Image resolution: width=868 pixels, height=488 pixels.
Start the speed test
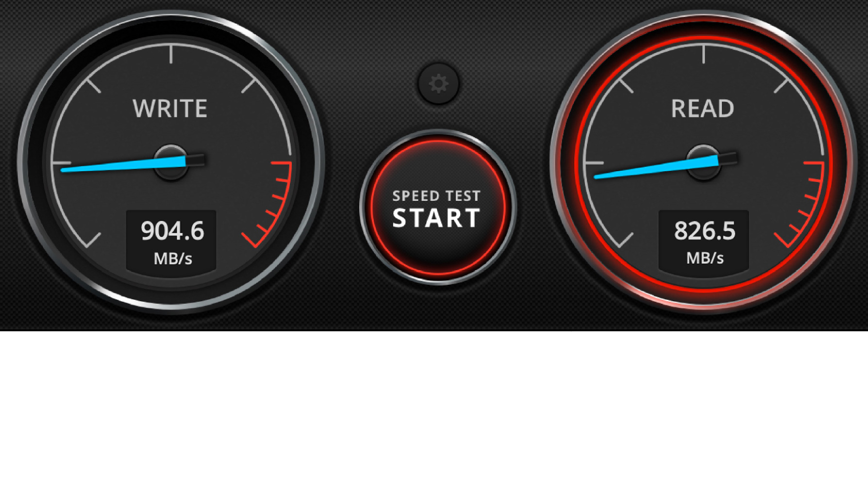(x=438, y=208)
